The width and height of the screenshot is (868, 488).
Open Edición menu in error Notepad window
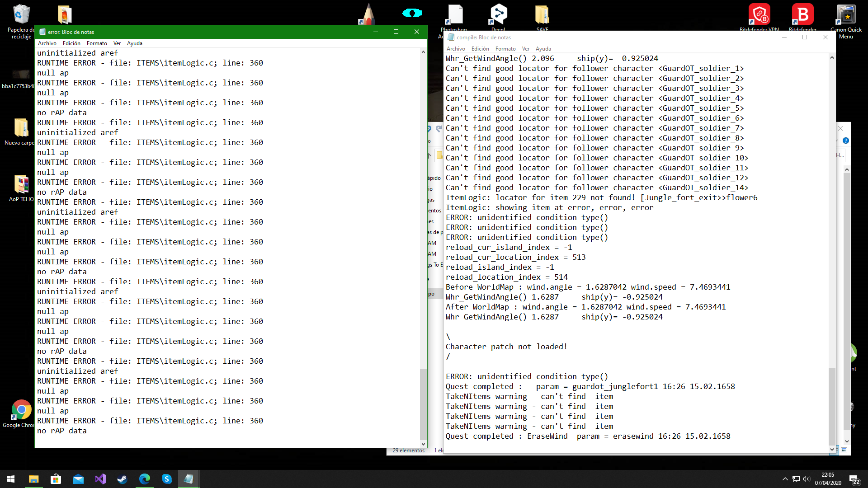[71, 43]
